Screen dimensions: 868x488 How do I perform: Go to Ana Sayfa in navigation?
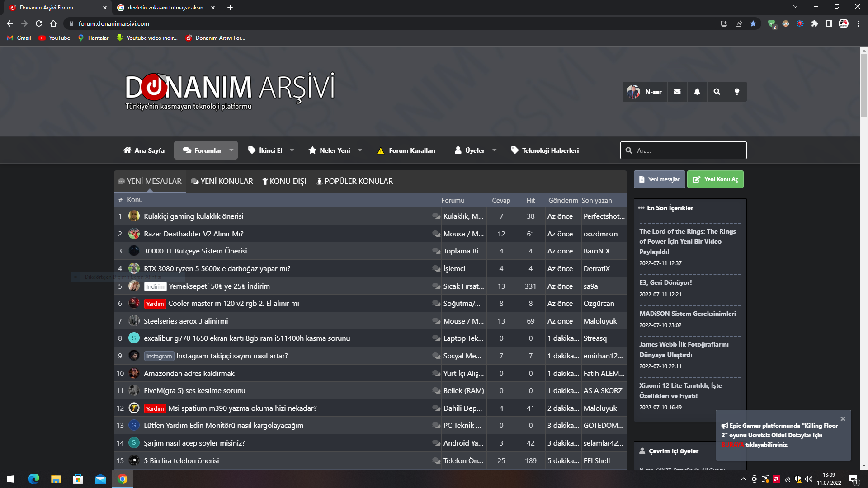point(144,150)
